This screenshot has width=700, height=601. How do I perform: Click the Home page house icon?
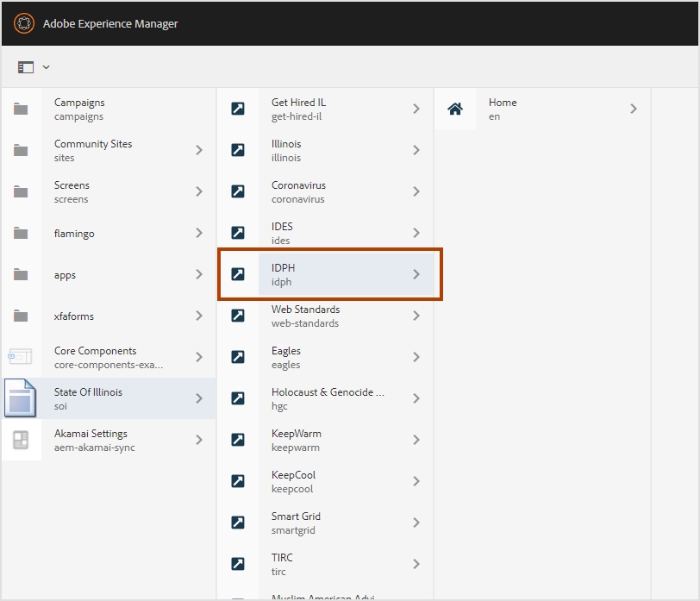[455, 109]
